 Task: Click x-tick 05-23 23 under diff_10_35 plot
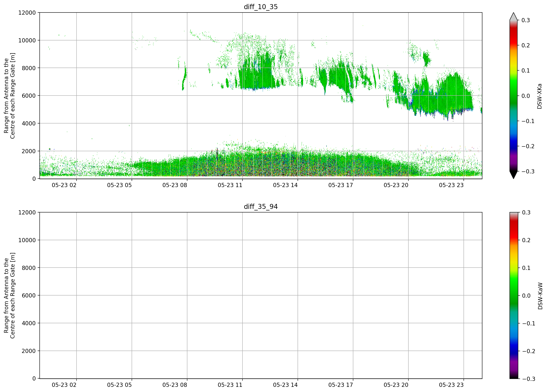pos(451,185)
